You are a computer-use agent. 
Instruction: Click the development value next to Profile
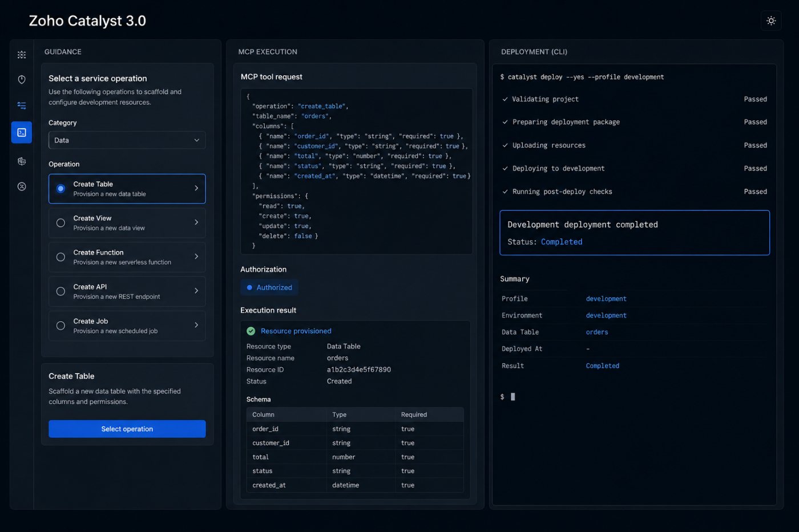pyautogui.click(x=606, y=299)
